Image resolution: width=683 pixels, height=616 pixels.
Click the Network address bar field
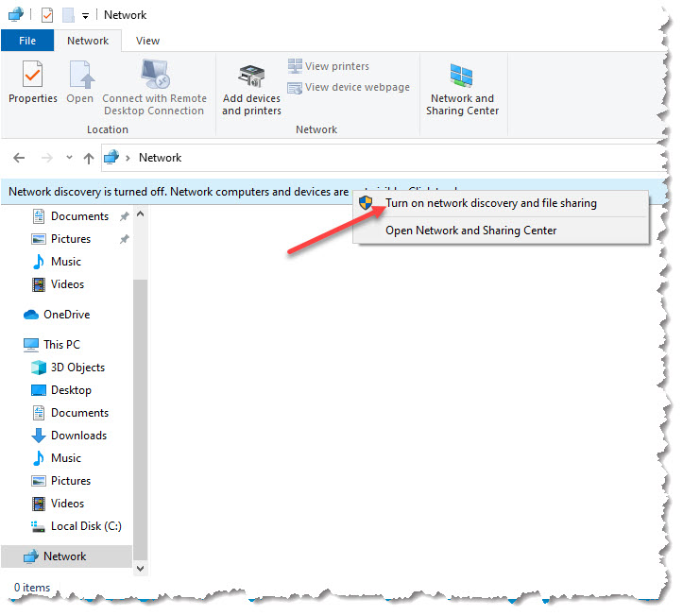(378, 158)
